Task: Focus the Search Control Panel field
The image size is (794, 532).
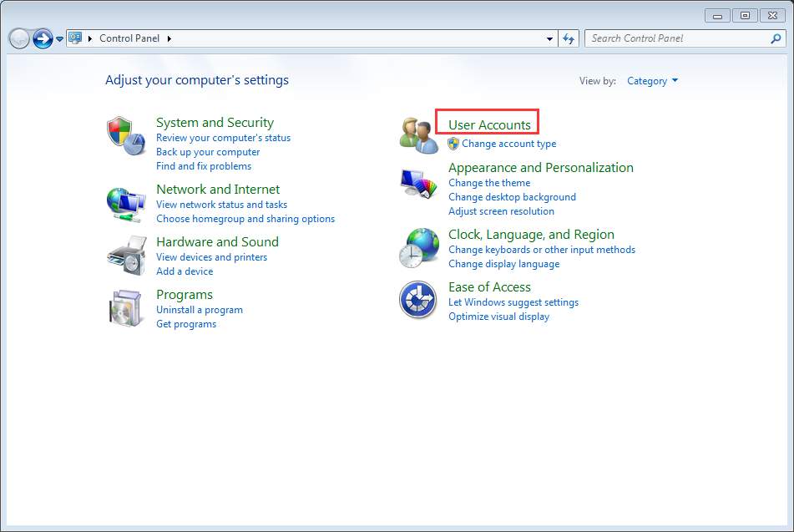Action: click(676, 38)
